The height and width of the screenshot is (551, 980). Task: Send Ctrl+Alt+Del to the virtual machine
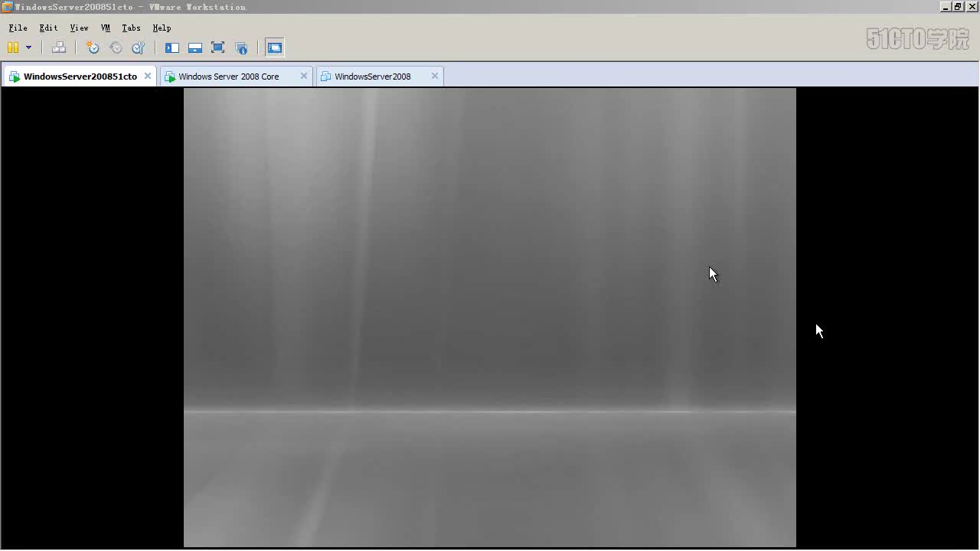(59, 47)
